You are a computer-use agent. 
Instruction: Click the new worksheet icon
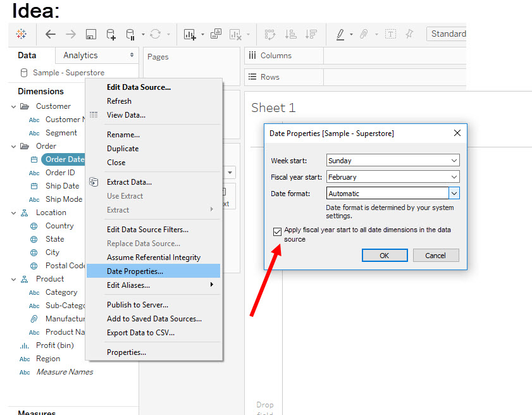(190, 34)
